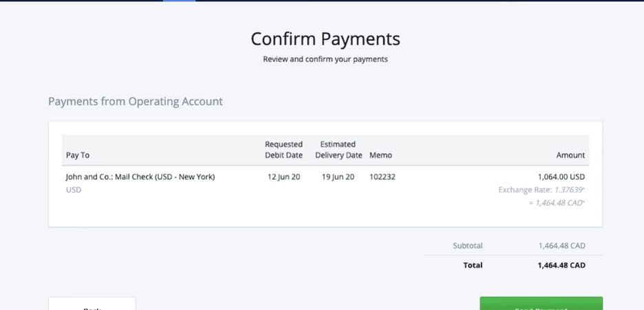Click the Subtotal amount value

(561, 245)
